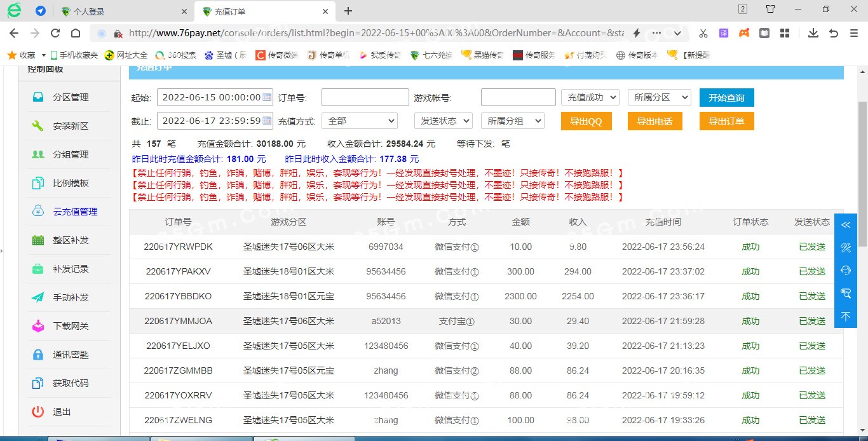
Task: Click the 游戏帐号 input field
Action: coord(518,97)
